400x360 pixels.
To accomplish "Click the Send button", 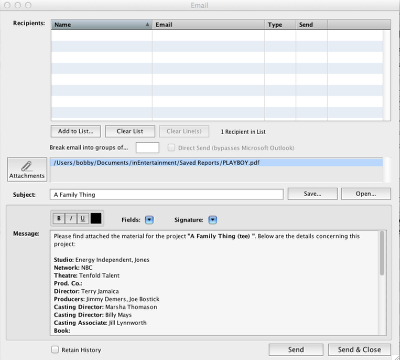I will coord(296,349).
